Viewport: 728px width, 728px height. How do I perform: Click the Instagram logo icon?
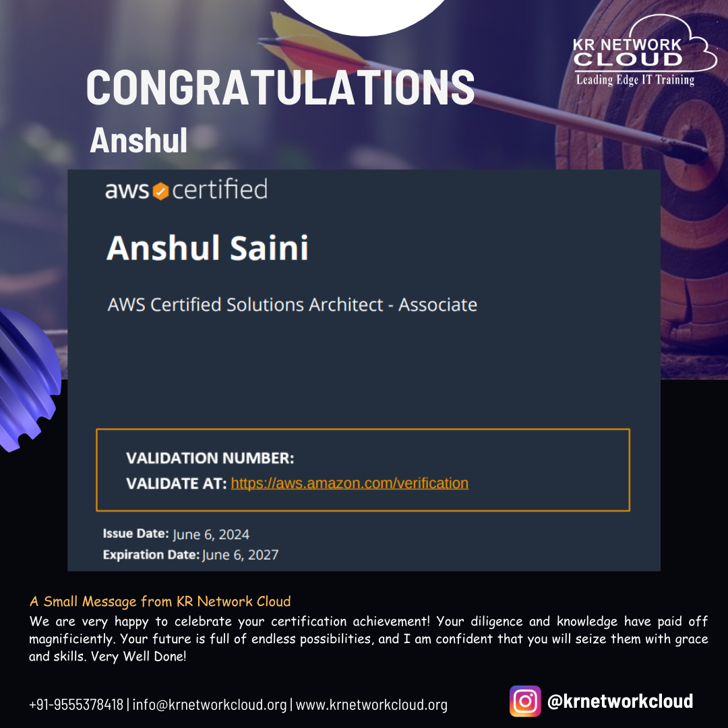click(x=524, y=700)
